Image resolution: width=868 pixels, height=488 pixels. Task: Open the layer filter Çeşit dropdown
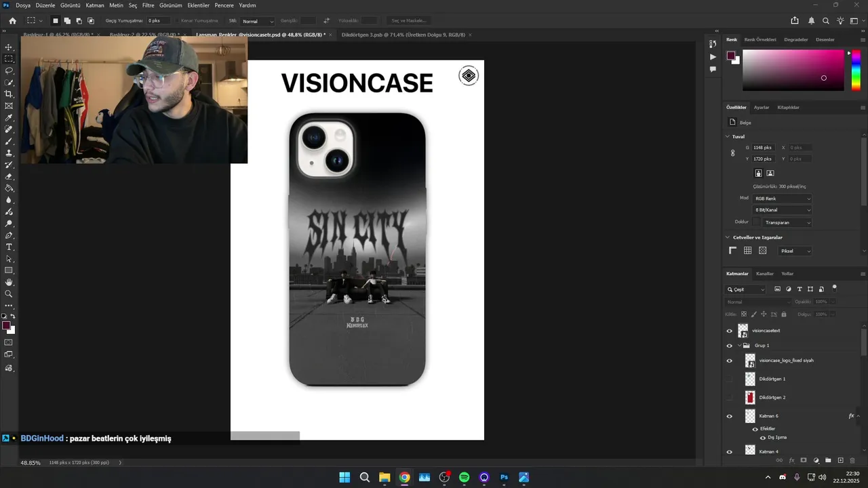(745, 289)
